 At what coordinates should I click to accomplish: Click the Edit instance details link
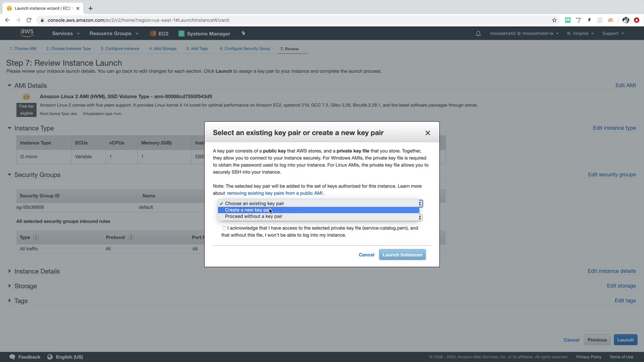pos(612,271)
